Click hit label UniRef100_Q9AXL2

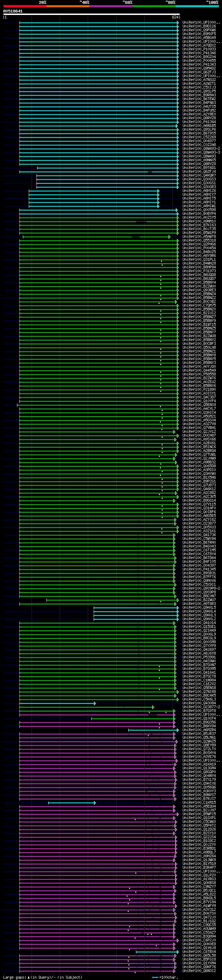click(199, 619)
